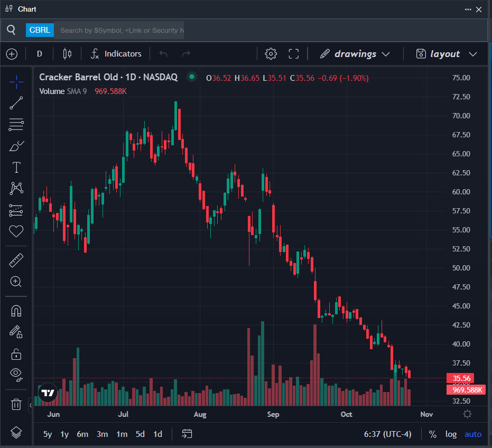The height and width of the screenshot is (448, 492).
Task: Open the candlestick chart type selector
Action: (67, 54)
